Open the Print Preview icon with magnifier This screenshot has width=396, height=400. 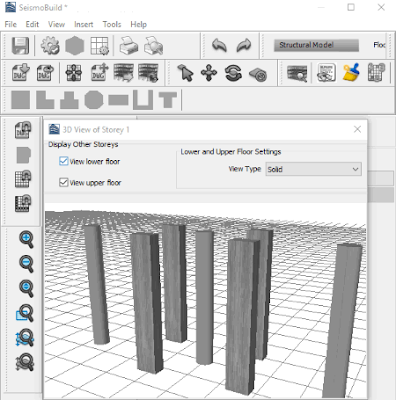(x=154, y=45)
